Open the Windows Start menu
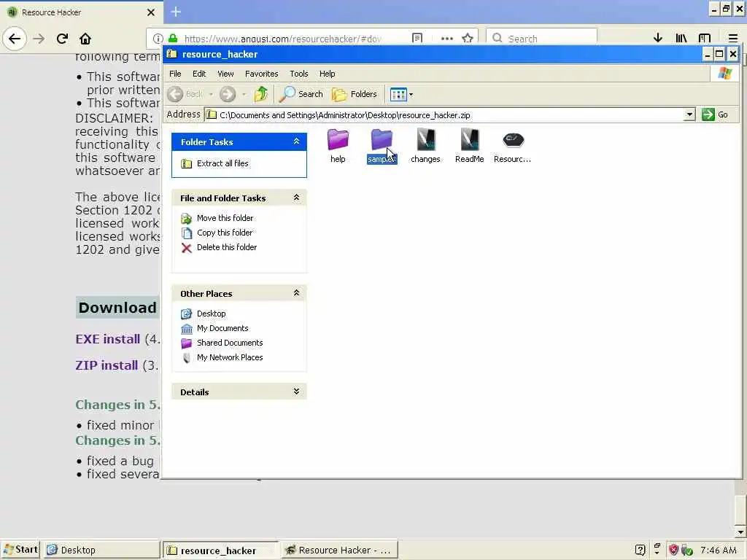Screen dimensions: 747x560 point(20,550)
